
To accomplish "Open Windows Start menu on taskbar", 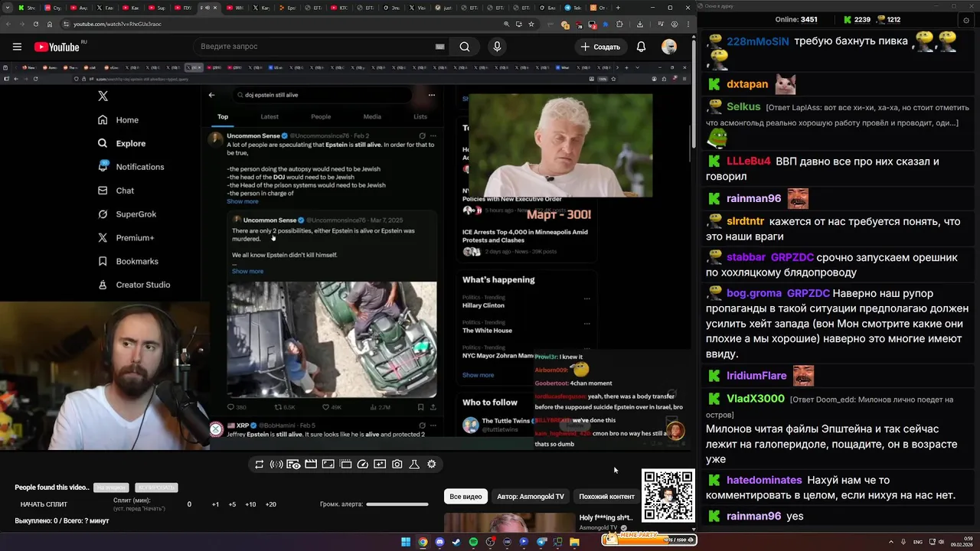I will 406,542.
